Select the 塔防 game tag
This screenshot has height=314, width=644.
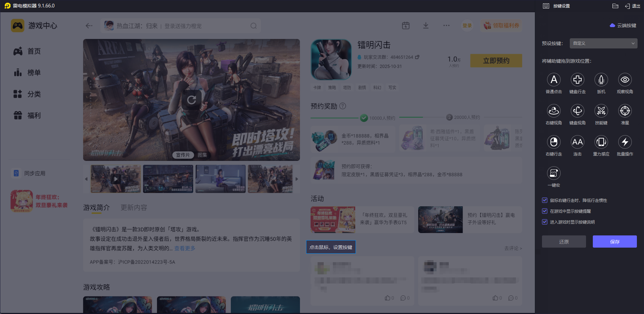[347, 87]
